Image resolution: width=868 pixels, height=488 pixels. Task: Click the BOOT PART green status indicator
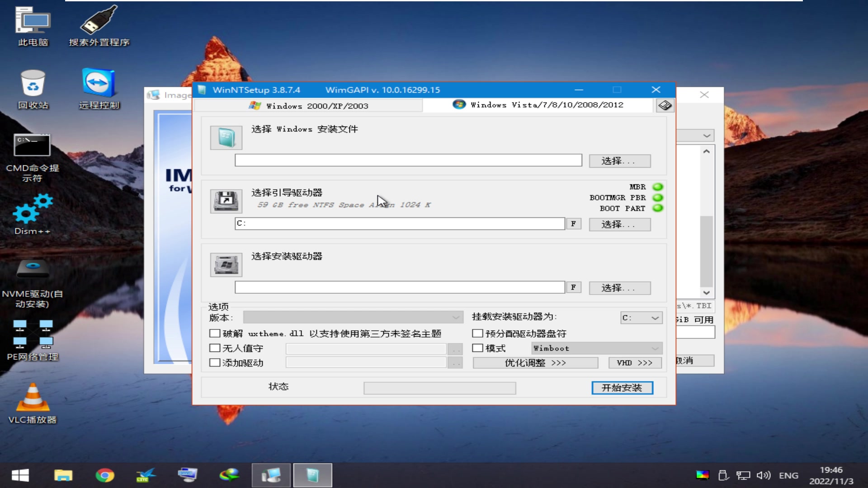pyautogui.click(x=658, y=208)
